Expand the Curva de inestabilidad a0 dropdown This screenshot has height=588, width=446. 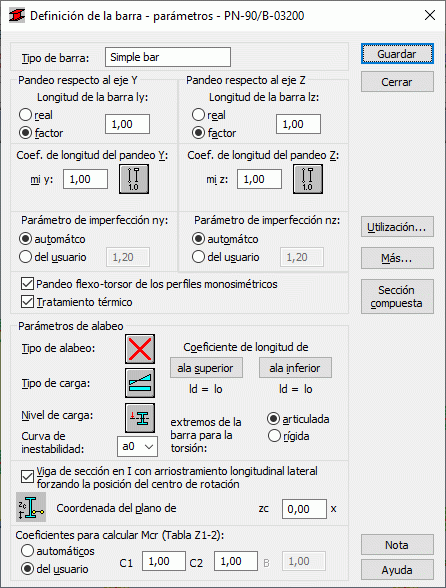137,446
